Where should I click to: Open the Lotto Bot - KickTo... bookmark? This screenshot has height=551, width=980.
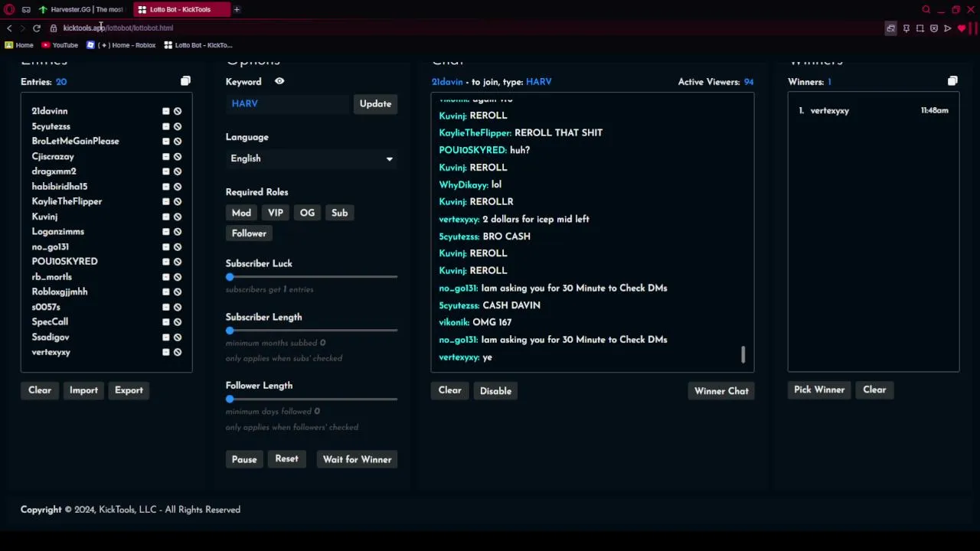[198, 45]
